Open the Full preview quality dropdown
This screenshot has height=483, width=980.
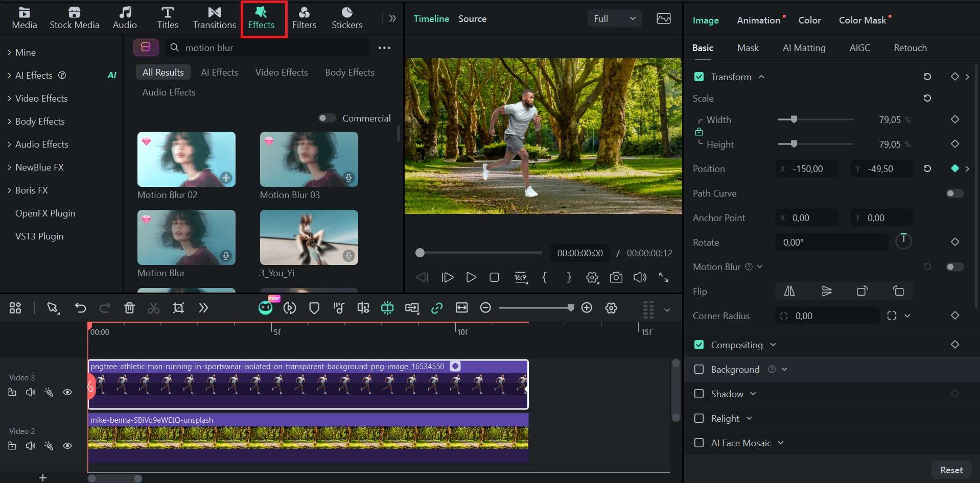click(614, 19)
